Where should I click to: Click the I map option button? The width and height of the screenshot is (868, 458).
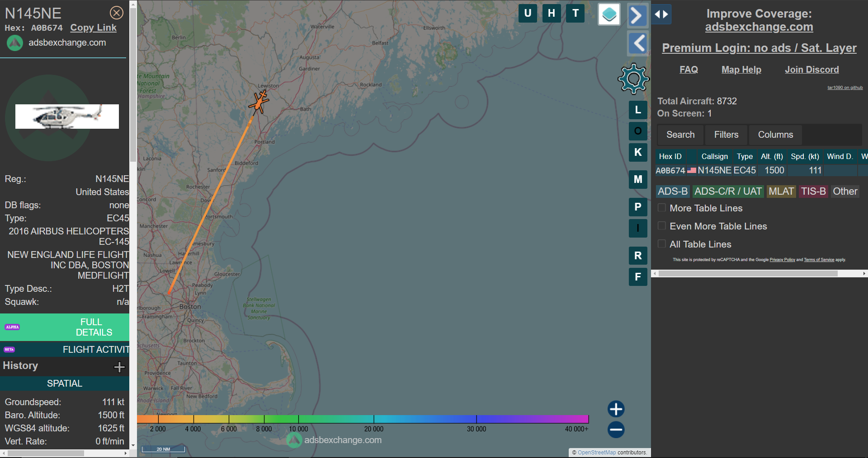pyautogui.click(x=638, y=228)
